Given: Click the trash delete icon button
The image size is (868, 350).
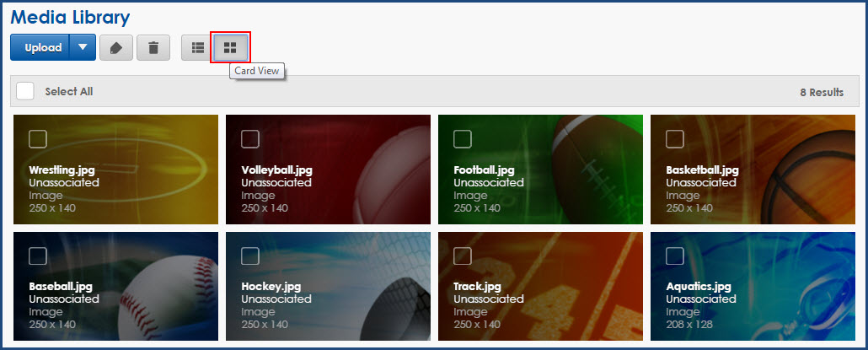Looking at the screenshot, I should pos(153,47).
